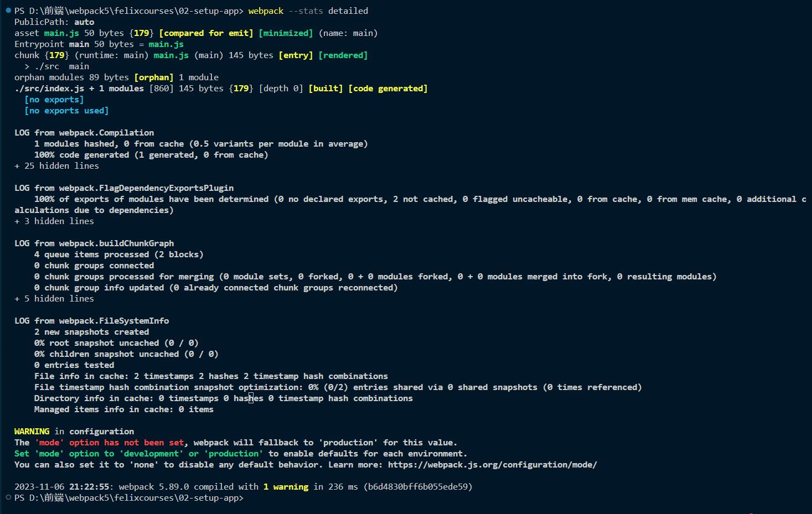Click the '[orphan]' tag
The image size is (812, 514).
click(x=154, y=77)
